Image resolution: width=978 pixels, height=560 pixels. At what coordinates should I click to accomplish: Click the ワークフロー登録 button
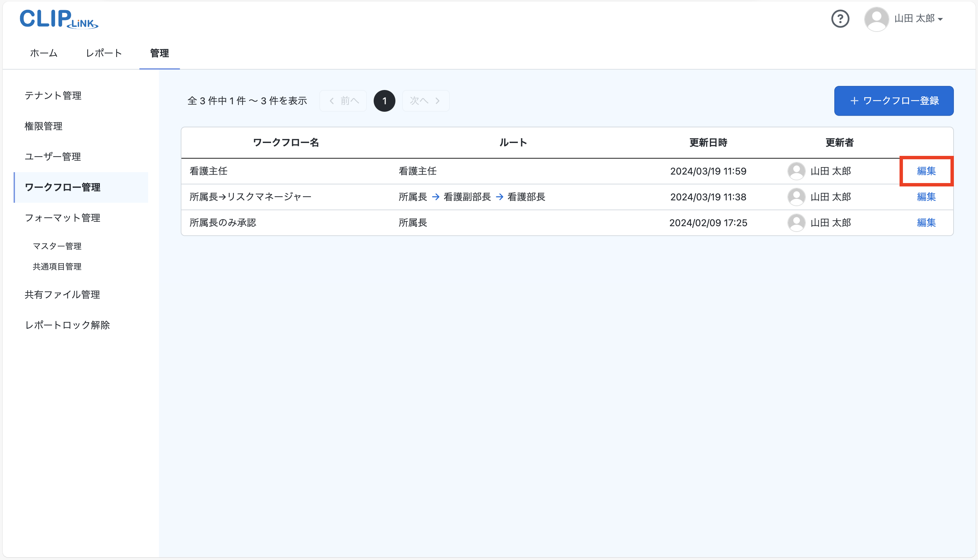coord(893,101)
